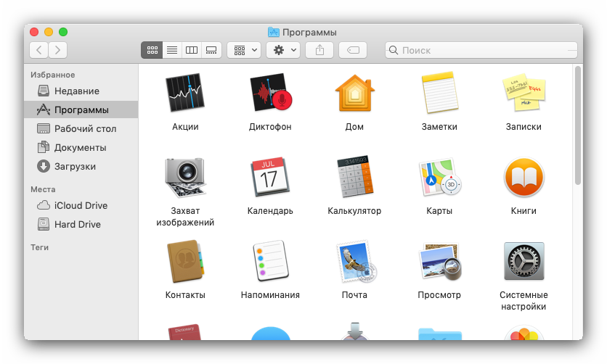Open the Дом (Home) app icon
Image resolution: width=607 pixels, height=364 pixels.
[354, 93]
